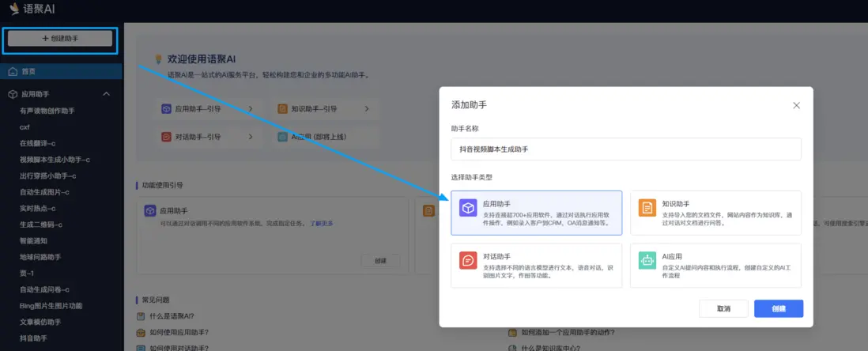Screen dimensions: 868x351
Task: Open 文章模仿助手 in sidebar
Action: pyautogui.click(x=40, y=323)
